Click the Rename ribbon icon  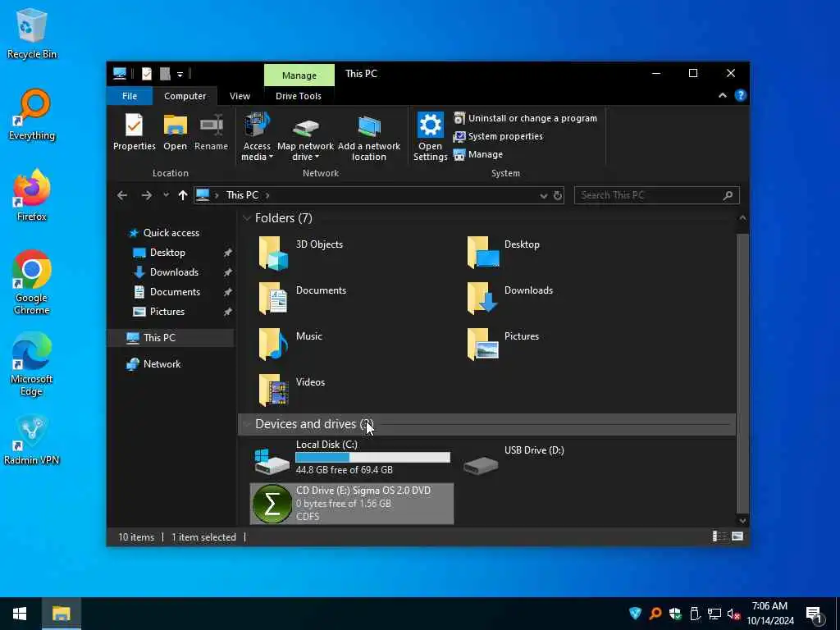click(211, 132)
